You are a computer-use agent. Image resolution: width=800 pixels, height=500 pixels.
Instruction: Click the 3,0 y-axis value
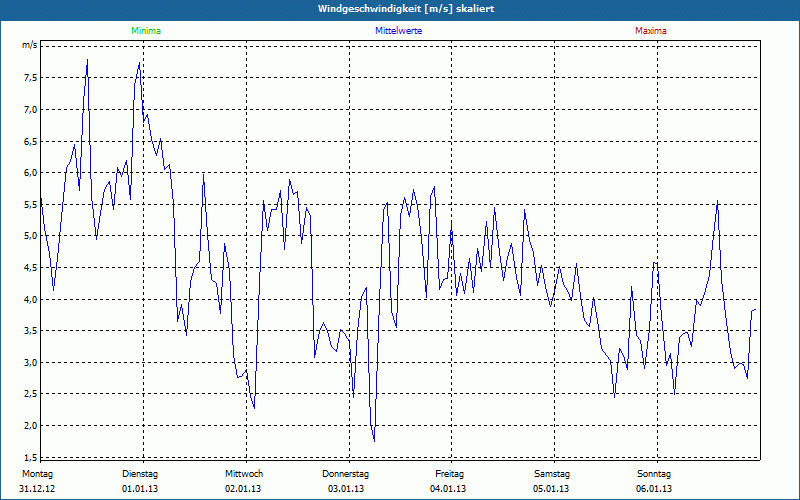pos(30,362)
